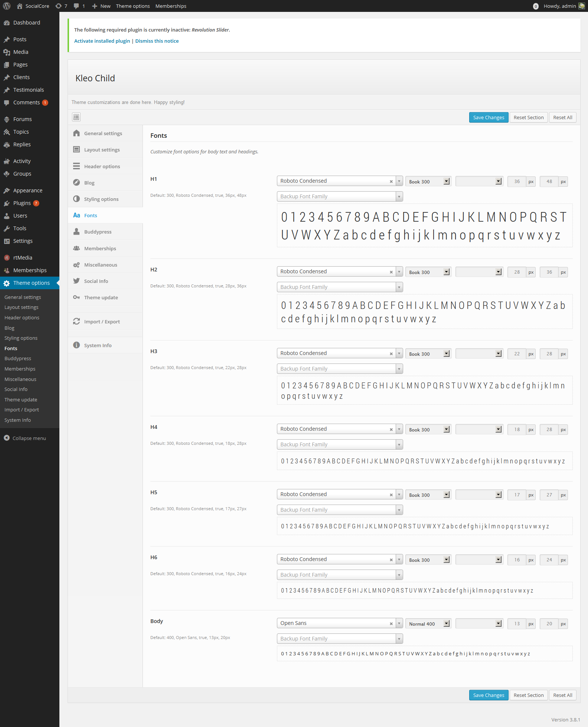Click the expand-all sections icon

tap(76, 117)
